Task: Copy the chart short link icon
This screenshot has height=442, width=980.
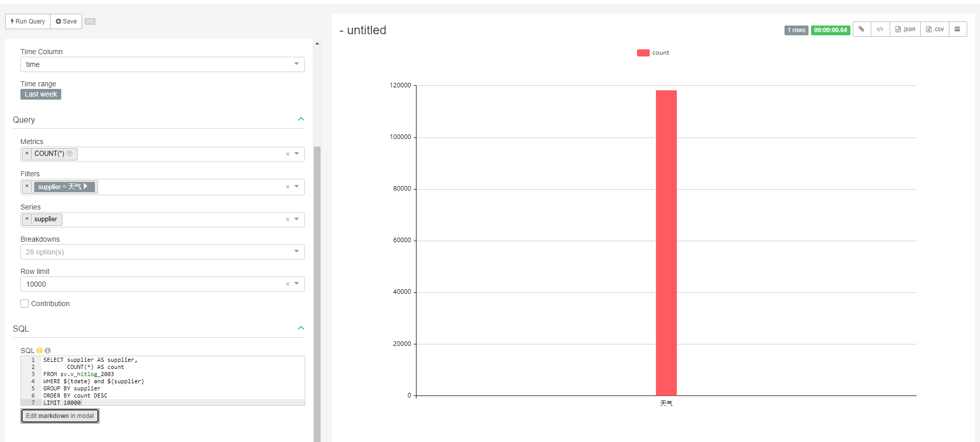Action: point(862,29)
